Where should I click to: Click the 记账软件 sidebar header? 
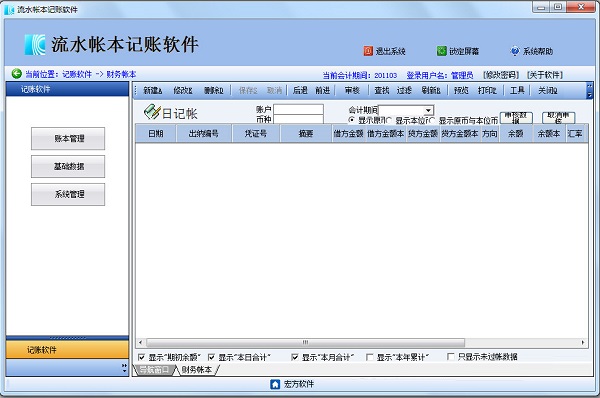[x=67, y=89]
